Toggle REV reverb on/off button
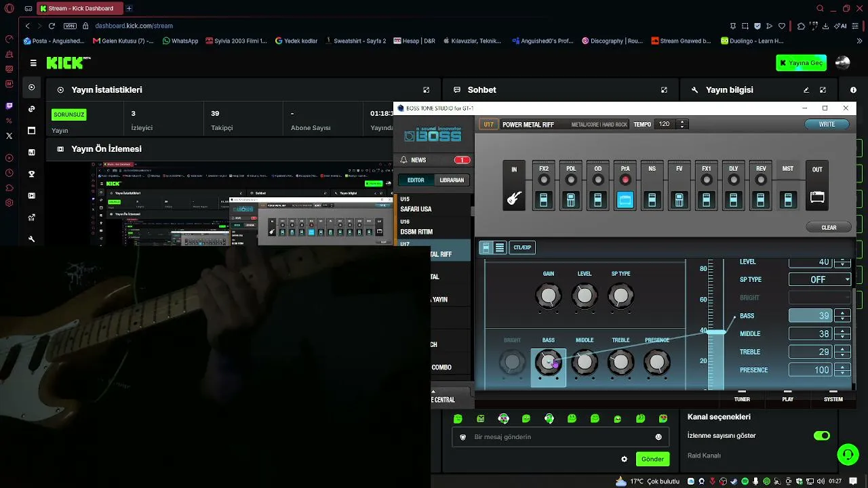 coord(761,180)
